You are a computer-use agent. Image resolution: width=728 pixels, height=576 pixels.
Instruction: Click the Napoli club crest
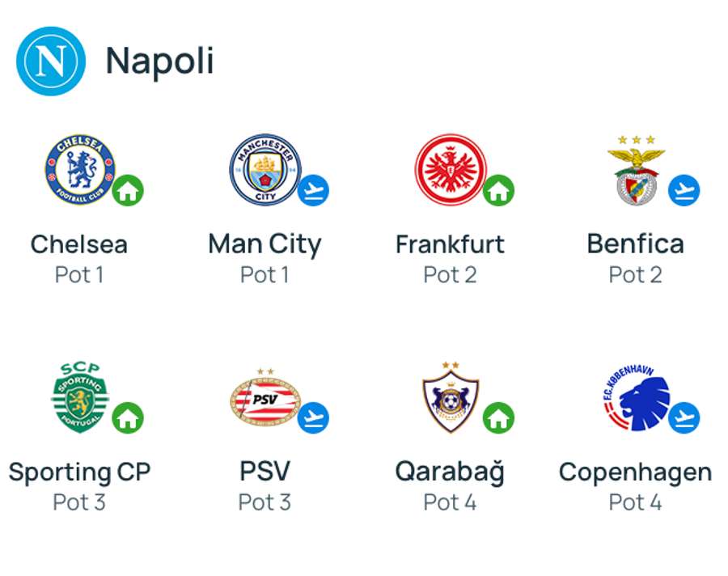(x=51, y=61)
